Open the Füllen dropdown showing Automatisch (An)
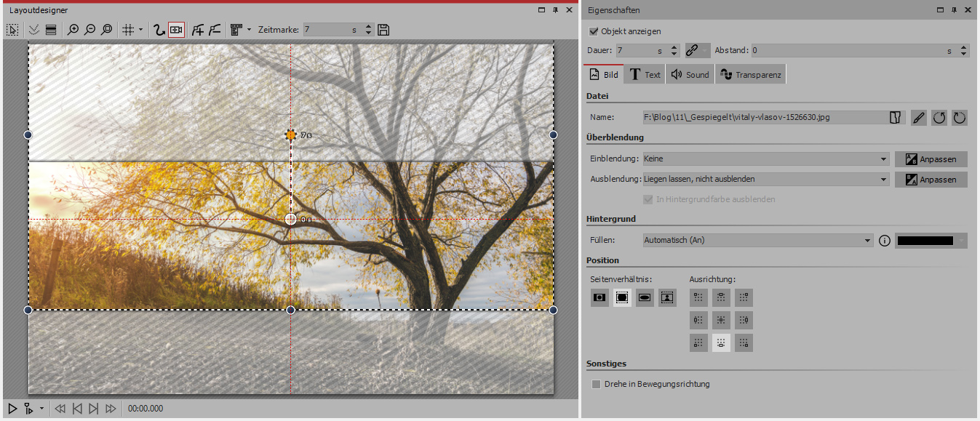The width and height of the screenshot is (980, 421). click(x=757, y=240)
